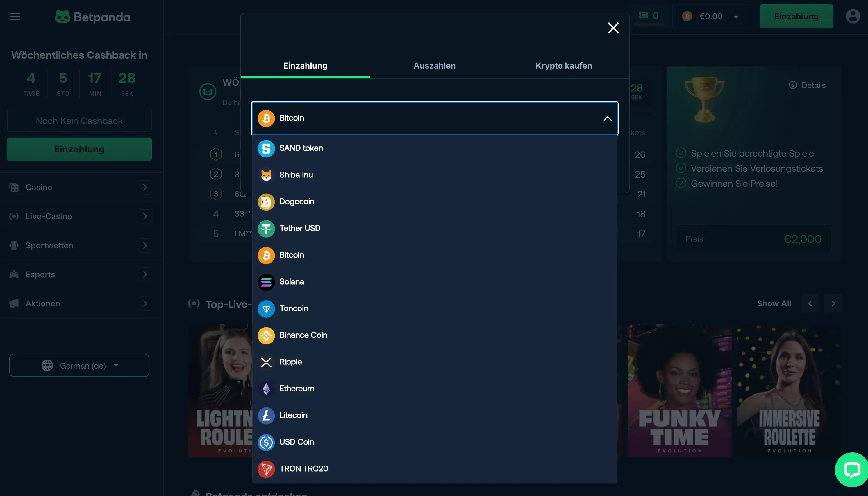The width and height of the screenshot is (868, 496).
Task: Collapse the Bitcoin currency dropdown
Action: pyautogui.click(x=607, y=118)
